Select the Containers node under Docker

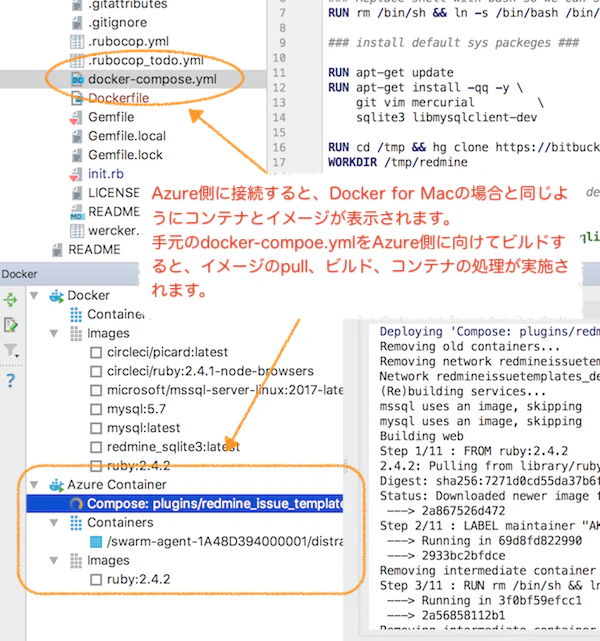click(x=116, y=314)
